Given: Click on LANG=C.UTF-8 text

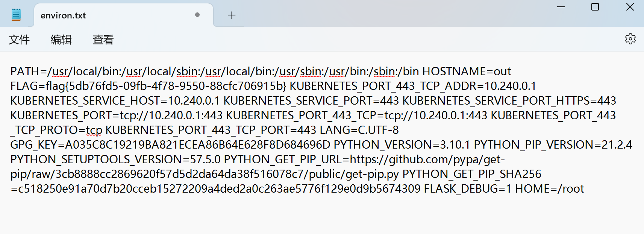Looking at the screenshot, I should pos(359,130).
